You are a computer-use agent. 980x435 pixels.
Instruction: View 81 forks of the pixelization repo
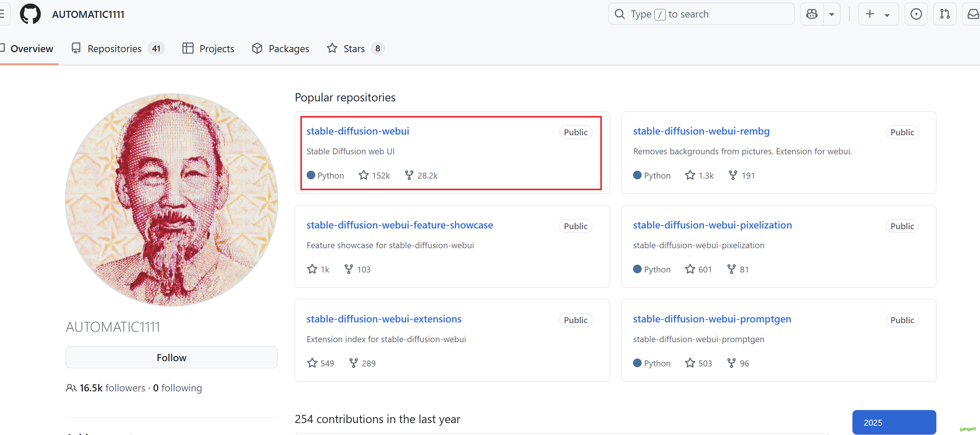pos(738,269)
